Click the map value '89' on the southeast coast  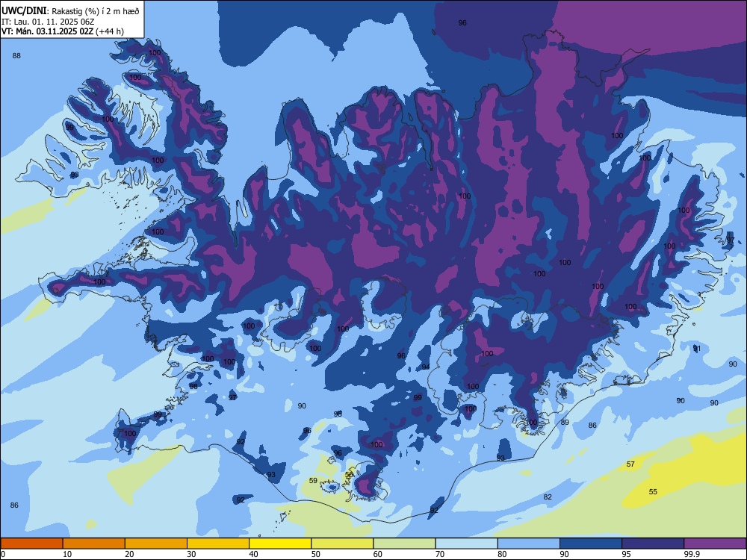[565, 422]
